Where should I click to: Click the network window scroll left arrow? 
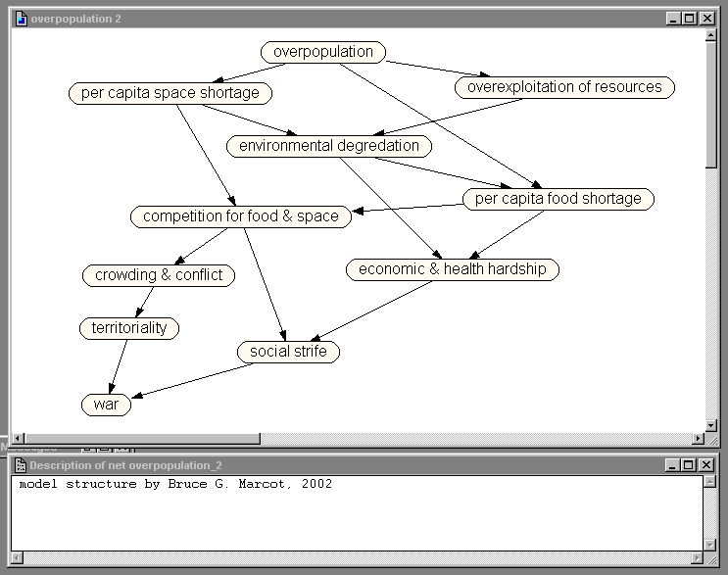18,438
